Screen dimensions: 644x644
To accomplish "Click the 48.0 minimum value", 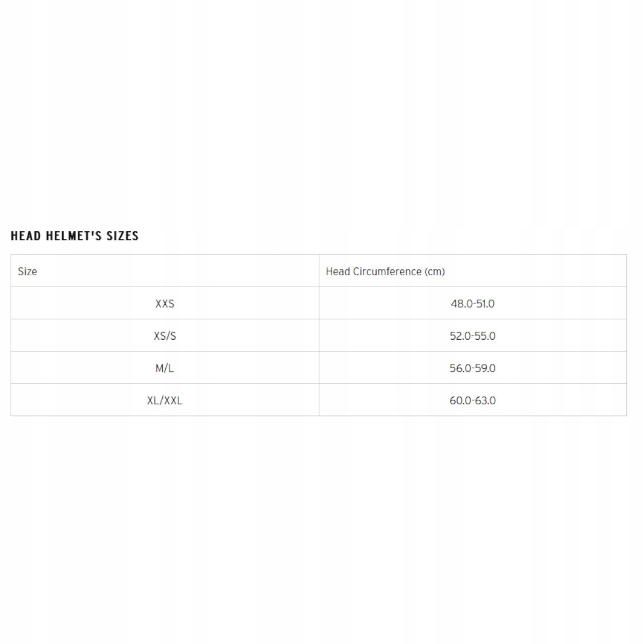I will click(x=461, y=304).
